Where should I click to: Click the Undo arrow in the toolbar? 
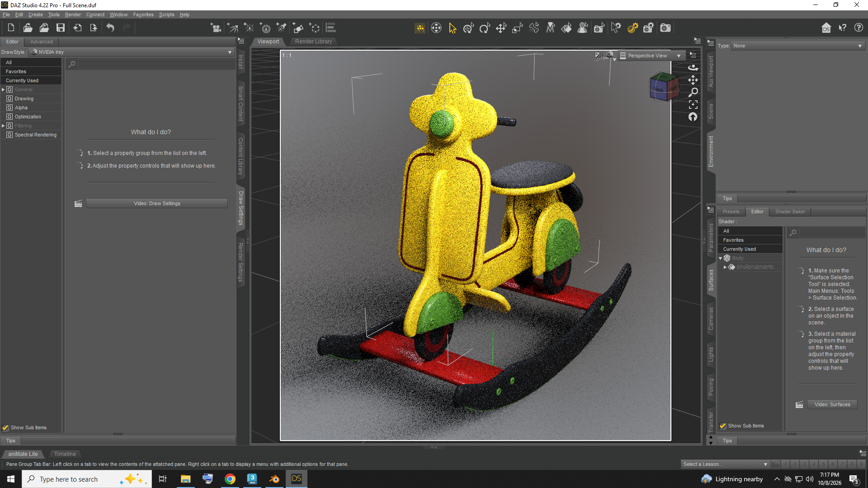[110, 28]
